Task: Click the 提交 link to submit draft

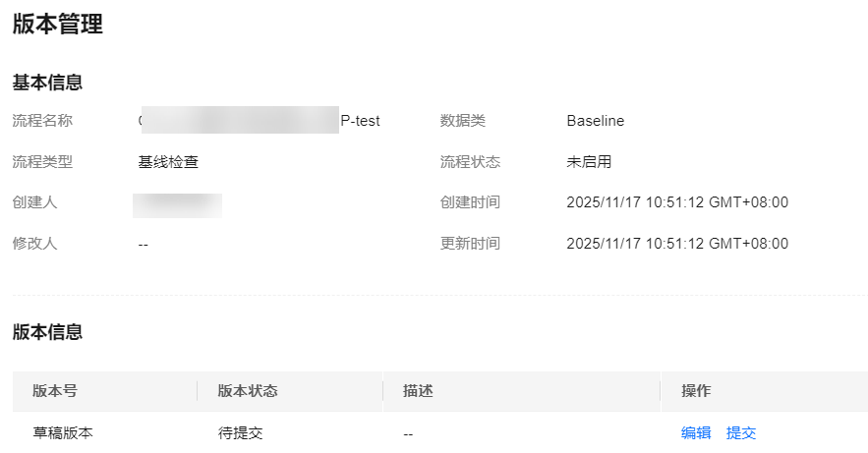Action: [740, 432]
